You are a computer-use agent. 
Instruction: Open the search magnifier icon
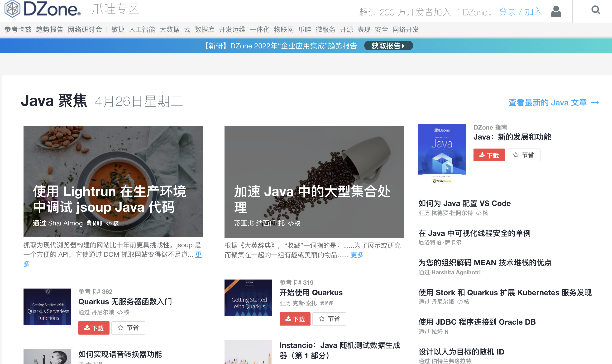596,10
